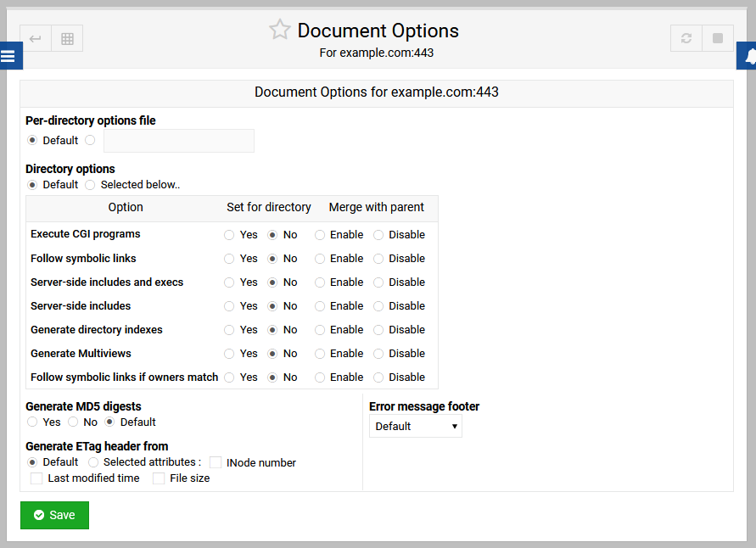The image size is (756, 548).
Task: Tick the File size checkbox
Action: point(159,478)
